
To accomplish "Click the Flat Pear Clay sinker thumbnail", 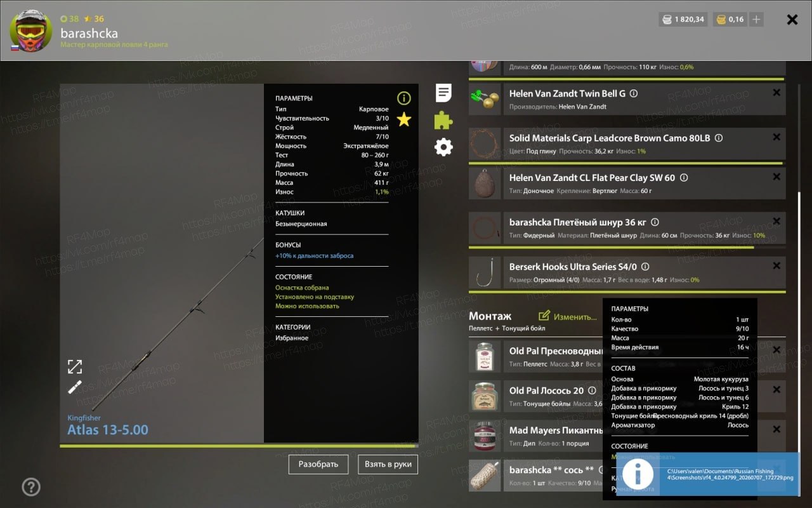I will 485,184.
